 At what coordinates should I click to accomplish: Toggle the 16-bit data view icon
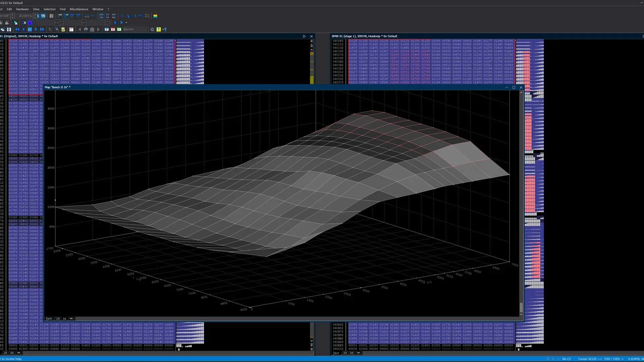click(66, 16)
